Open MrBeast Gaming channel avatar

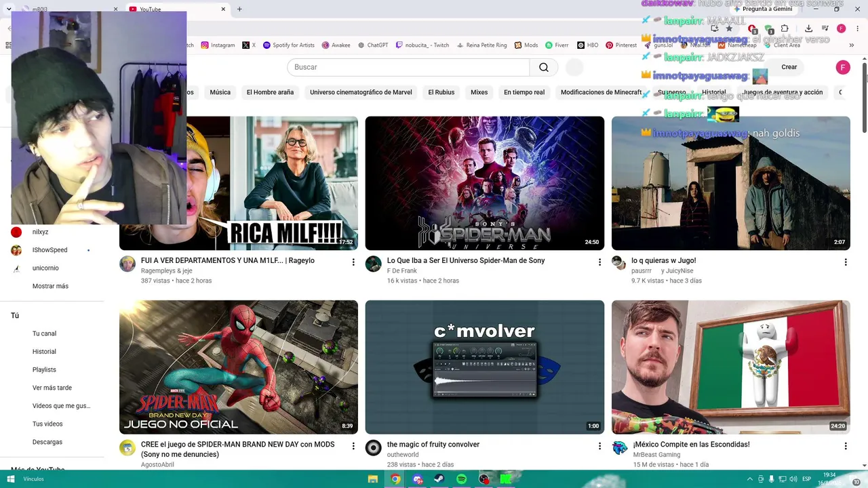[x=620, y=448]
